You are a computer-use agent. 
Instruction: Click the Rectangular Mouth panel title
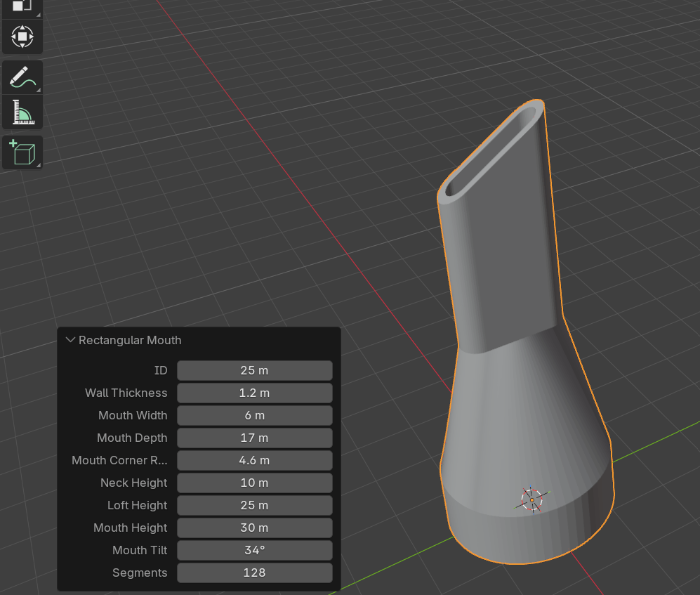130,341
